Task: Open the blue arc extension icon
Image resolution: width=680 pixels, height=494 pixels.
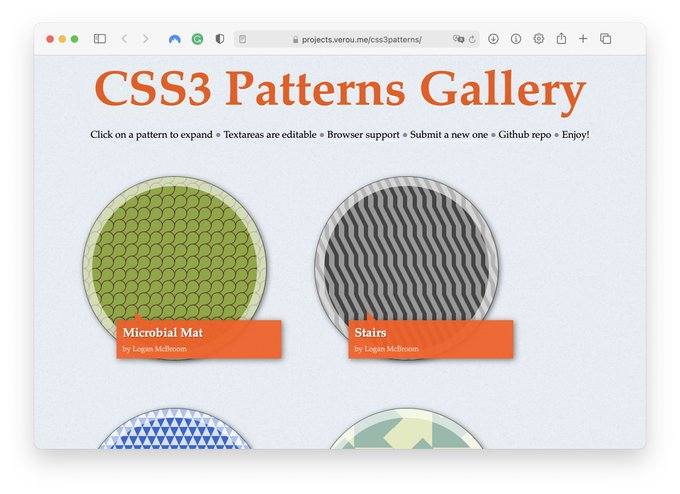Action: pyautogui.click(x=175, y=39)
